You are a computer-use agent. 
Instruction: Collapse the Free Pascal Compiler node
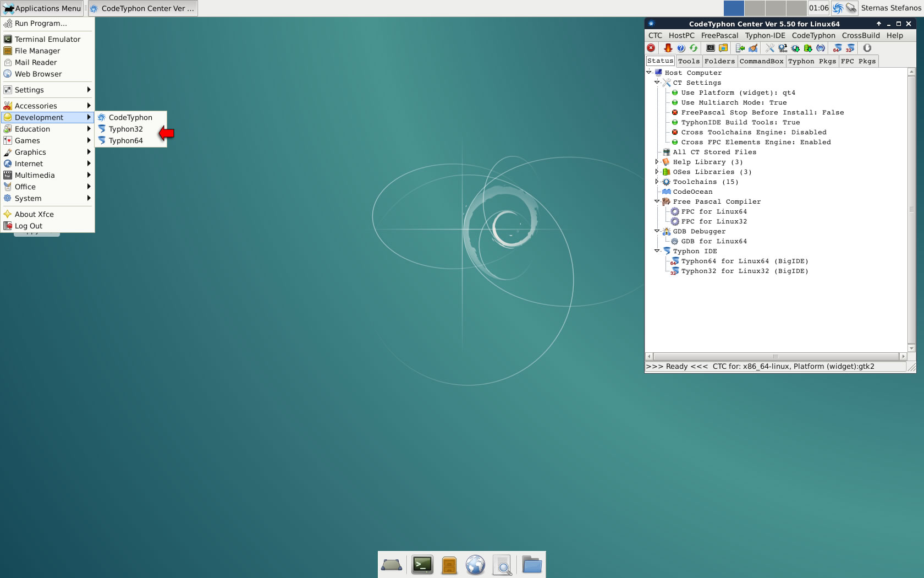coord(657,201)
